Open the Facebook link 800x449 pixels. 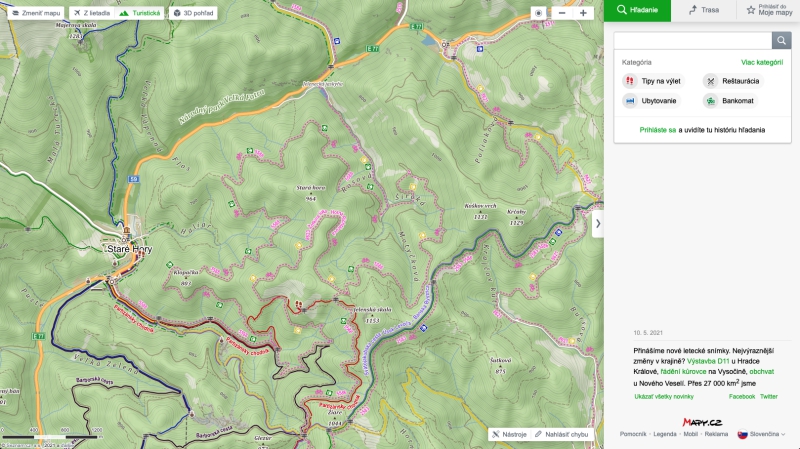[742, 396]
